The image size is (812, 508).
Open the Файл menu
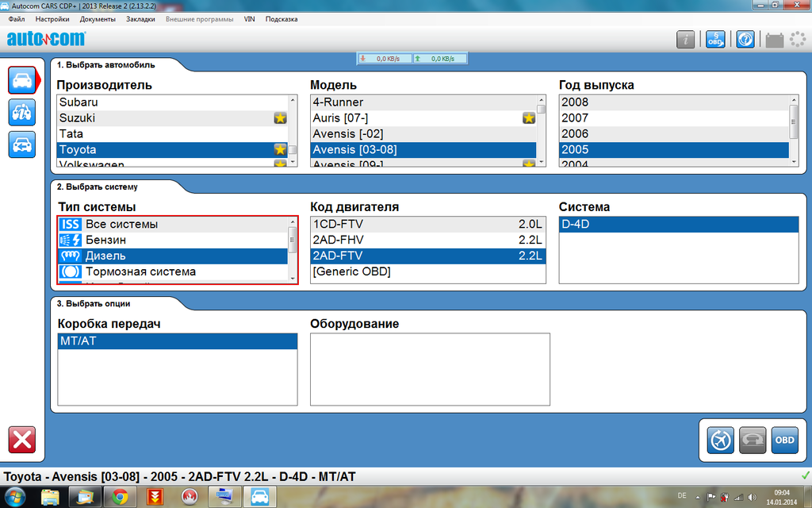[17, 19]
